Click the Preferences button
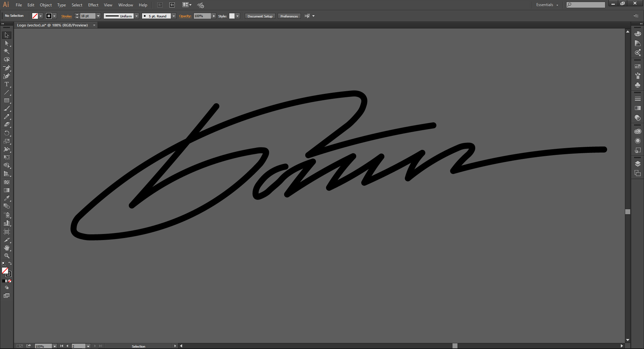The image size is (644, 349). click(x=289, y=16)
